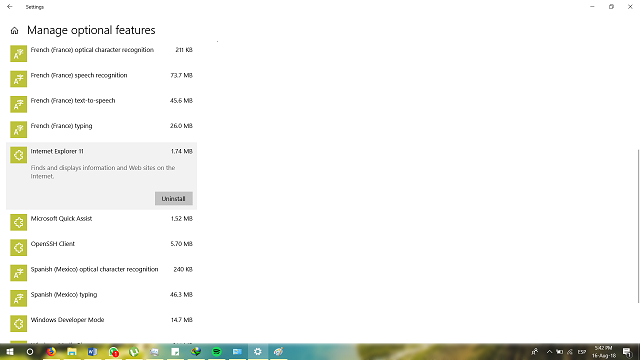This screenshot has height=360, width=640.
Task: Click the Settings gear in taskbar
Action: tap(258, 351)
